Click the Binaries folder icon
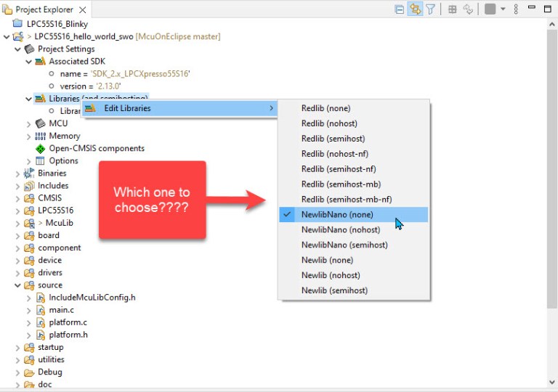The height and width of the screenshot is (392, 558). (29, 173)
